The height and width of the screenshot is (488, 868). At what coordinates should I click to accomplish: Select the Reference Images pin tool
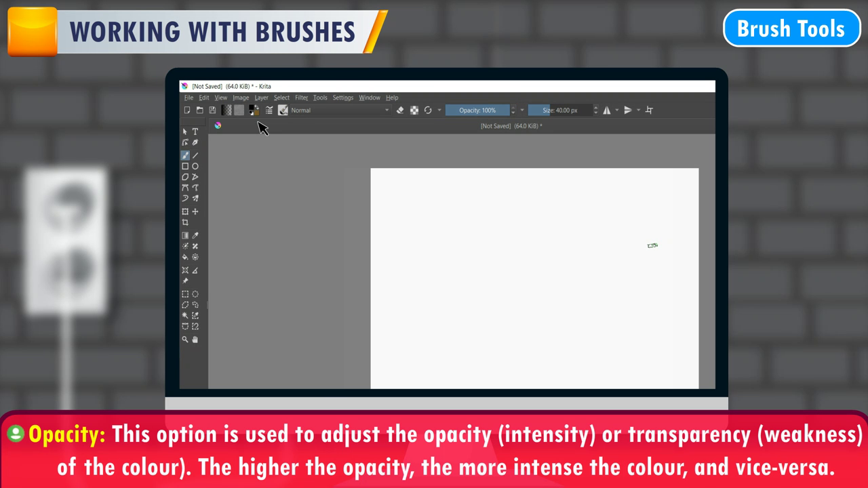coord(184,281)
